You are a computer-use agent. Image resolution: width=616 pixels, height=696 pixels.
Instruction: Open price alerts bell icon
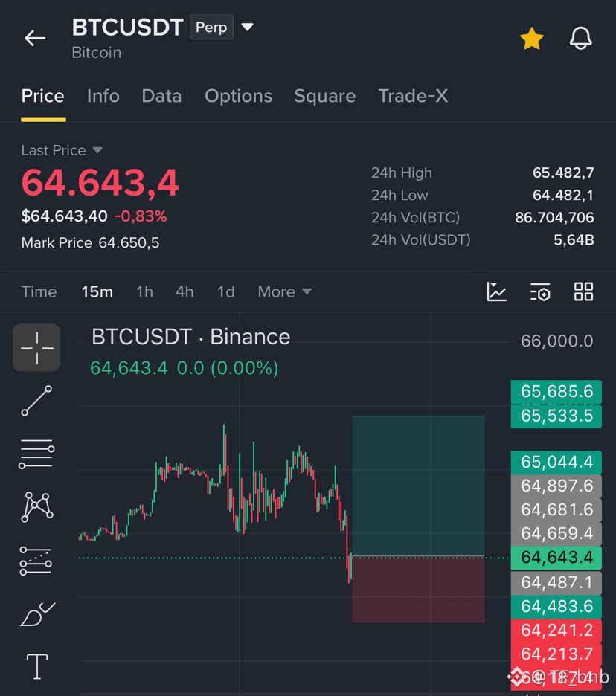coord(580,38)
